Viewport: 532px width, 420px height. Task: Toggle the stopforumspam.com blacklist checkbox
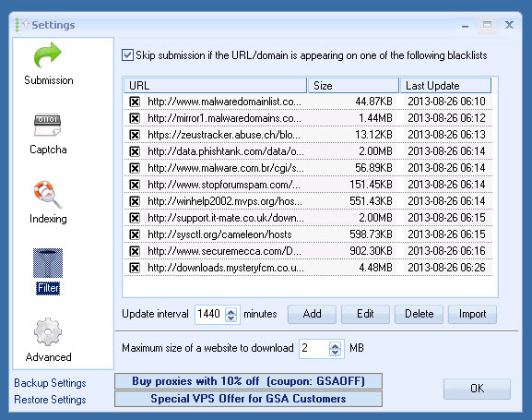[135, 185]
